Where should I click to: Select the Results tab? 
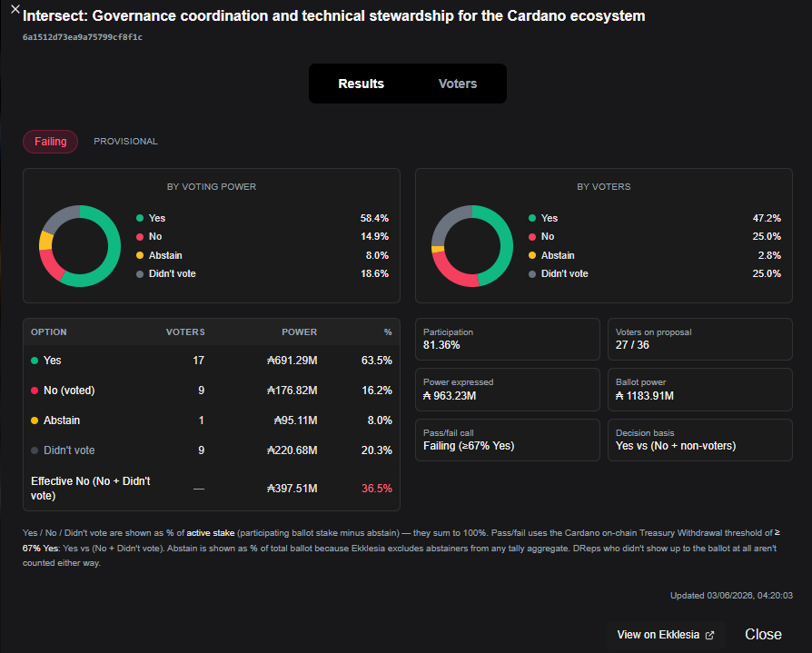361,84
